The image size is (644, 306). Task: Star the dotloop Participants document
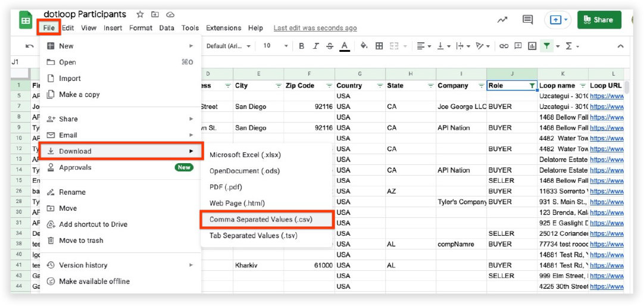[x=140, y=14]
